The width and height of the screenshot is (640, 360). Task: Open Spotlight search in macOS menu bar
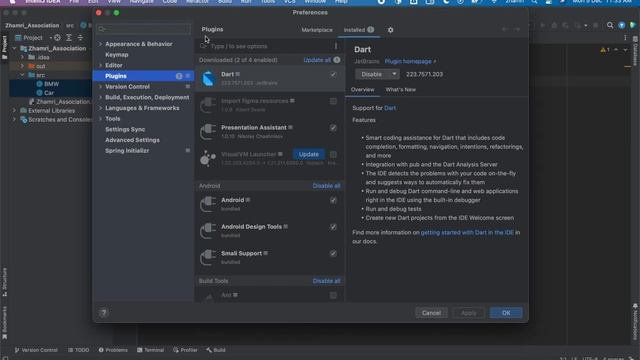(x=534, y=2)
